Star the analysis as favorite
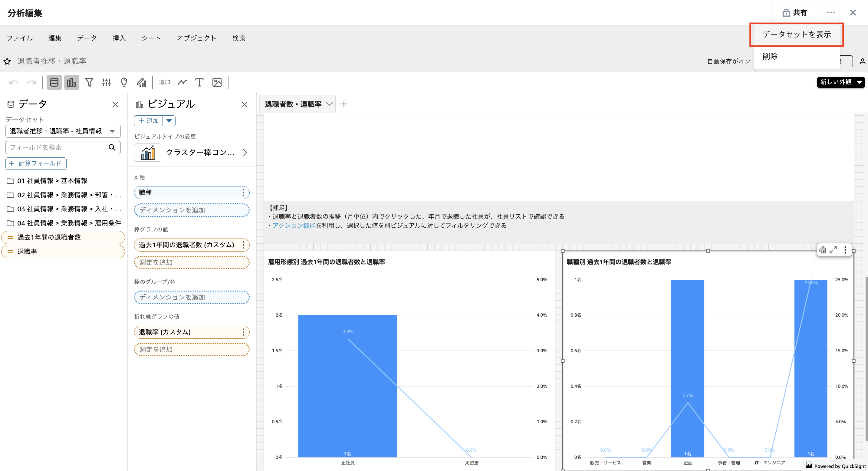This screenshot has width=868, height=471. point(7,61)
